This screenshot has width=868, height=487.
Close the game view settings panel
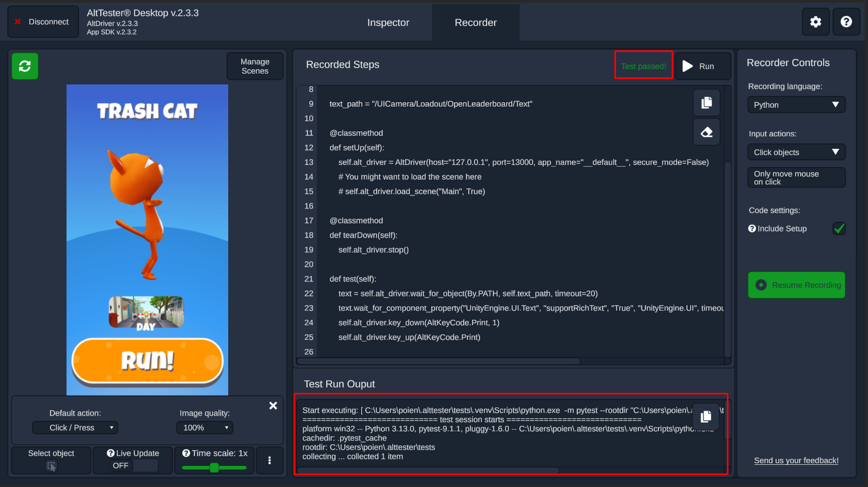tap(273, 405)
